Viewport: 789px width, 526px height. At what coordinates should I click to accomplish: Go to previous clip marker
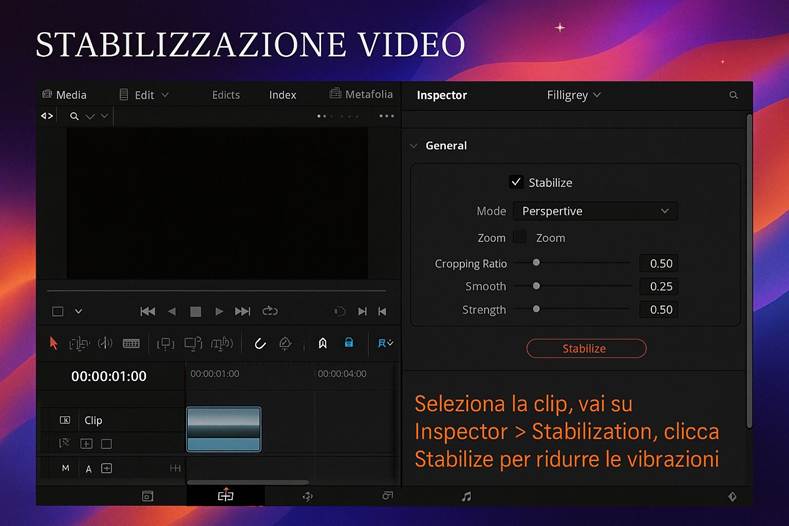tap(382, 312)
